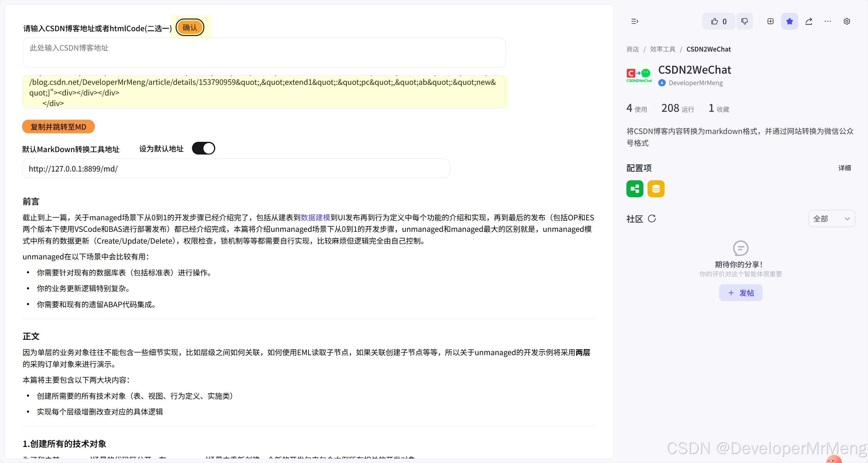Go to 效率工具 breadcrumb category
The height and width of the screenshot is (463, 868).
click(662, 49)
